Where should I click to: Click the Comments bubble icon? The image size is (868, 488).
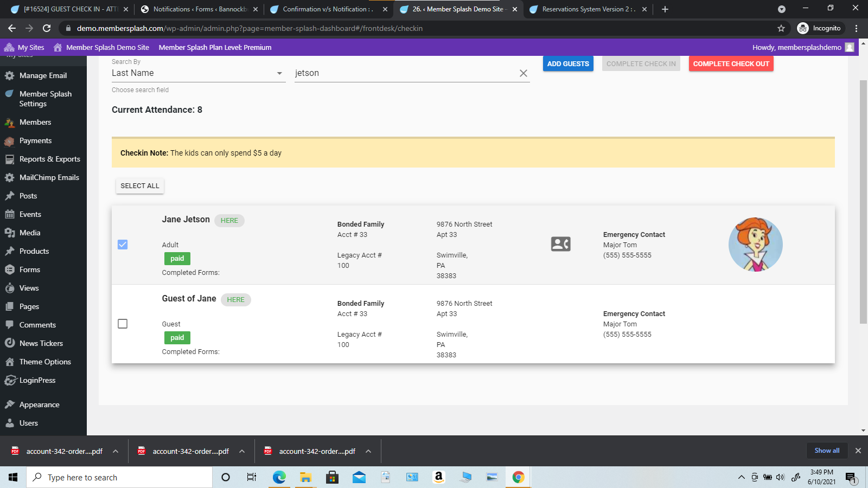tap(9, 325)
